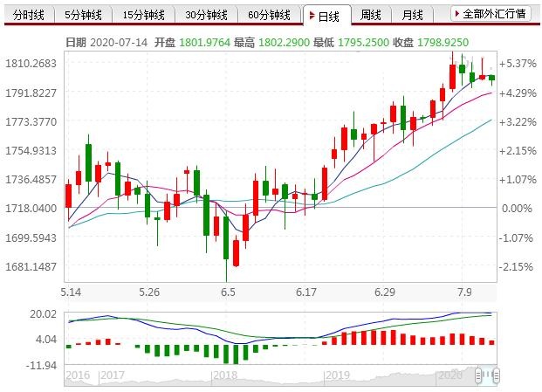Click the 5.14 date axis label
The height and width of the screenshot is (392, 542).
71,292
